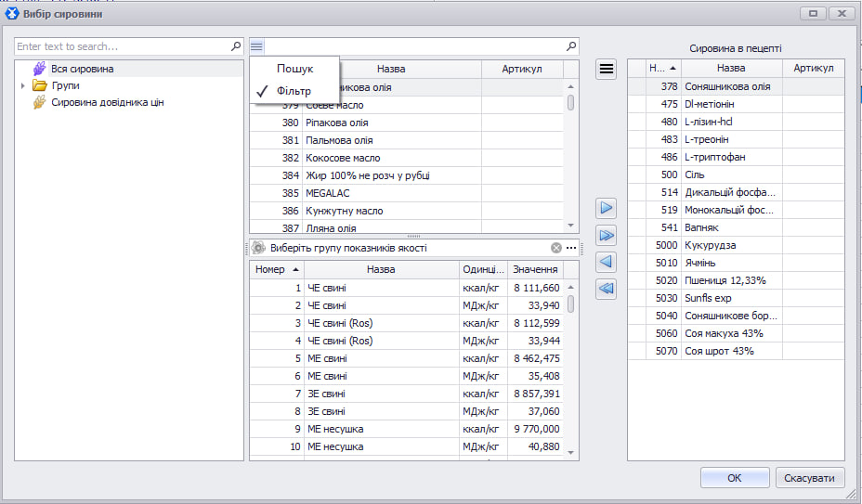Remove selected material with left arrow

(x=606, y=262)
